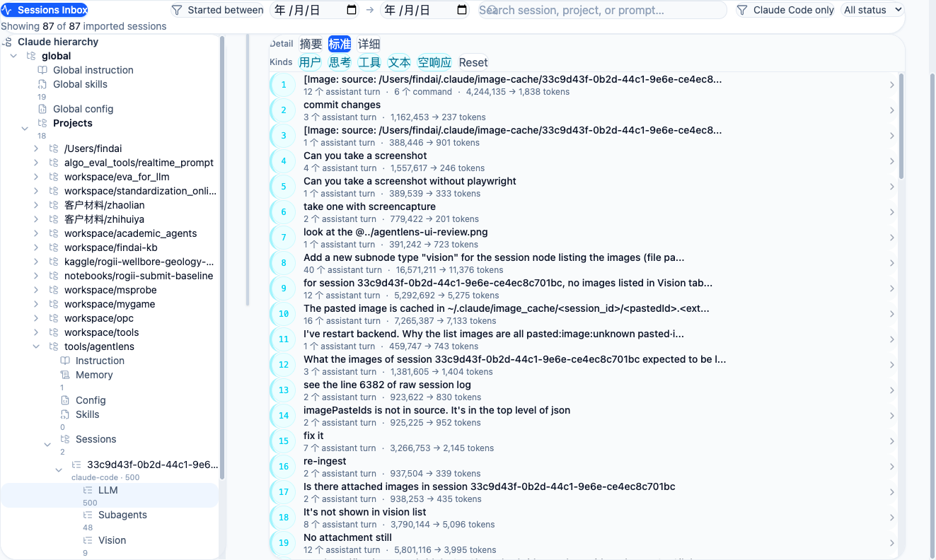This screenshot has height=560, width=936.
Task: Toggle the 工具 kind filter
Action: [x=369, y=62]
